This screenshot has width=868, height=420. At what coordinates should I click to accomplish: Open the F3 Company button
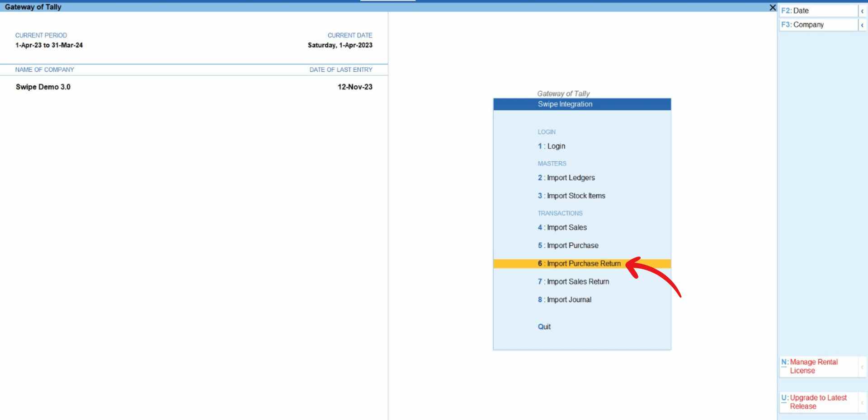coord(819,25)
